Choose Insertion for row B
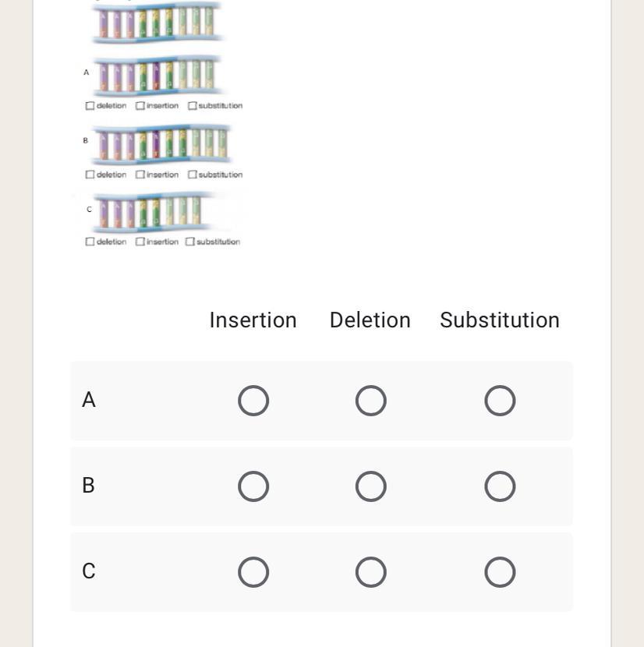 pyautogui.click(x=253, y=486)
